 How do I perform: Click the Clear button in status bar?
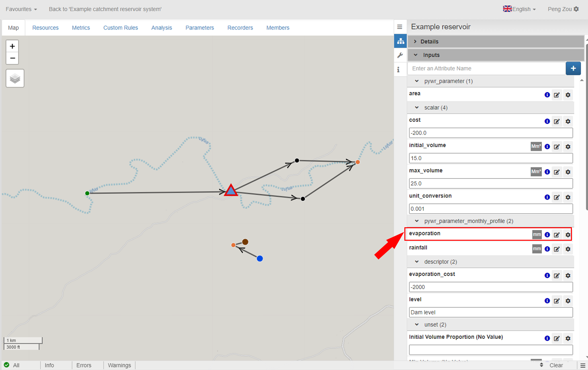[556, 365]
